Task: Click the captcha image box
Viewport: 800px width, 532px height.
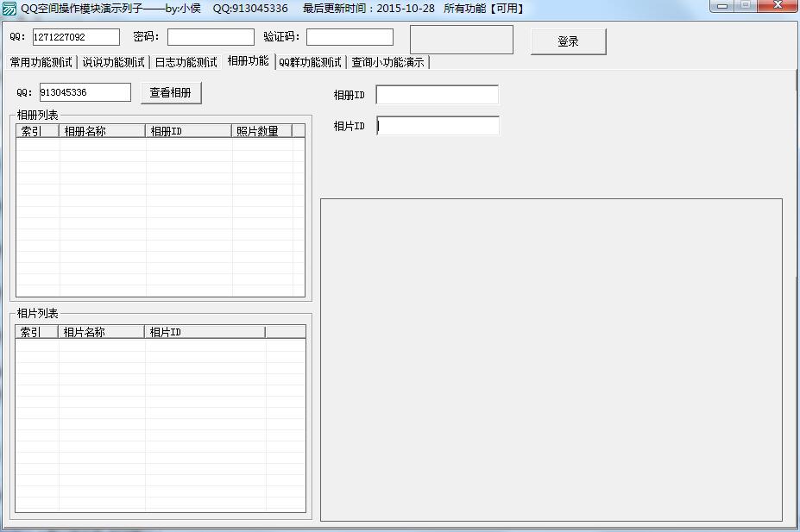Action: [x=462, y=40]
